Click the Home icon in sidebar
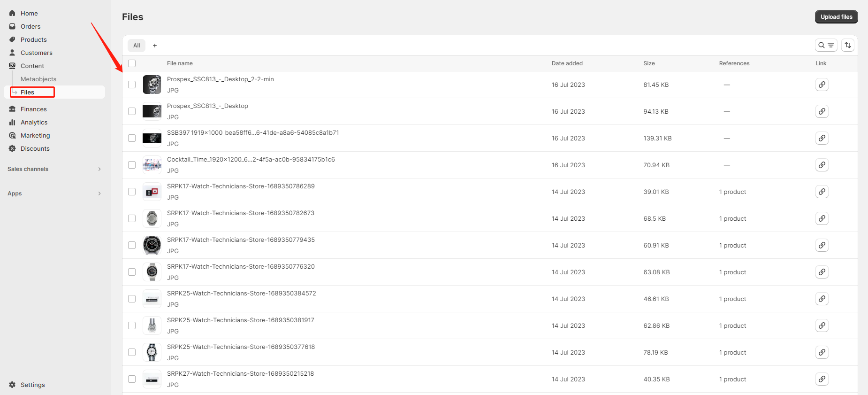 [12, 13]
